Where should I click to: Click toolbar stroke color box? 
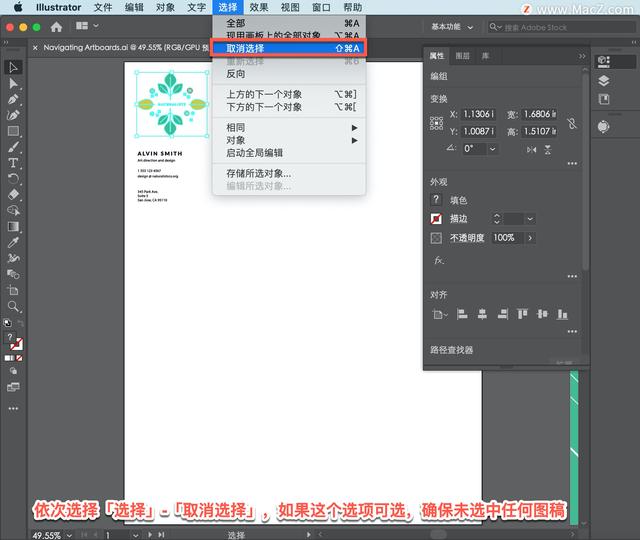tap(17, 345)
